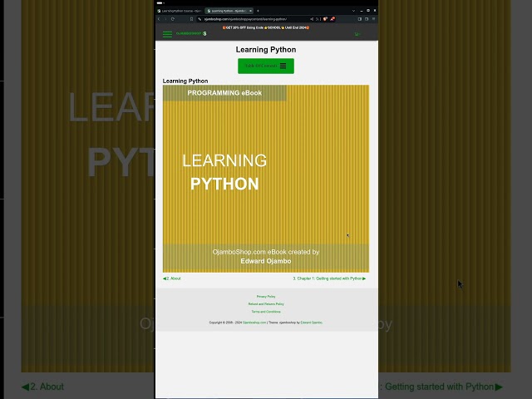Screen dimensions: 532x399
Task: Open Refund and Returns Policy link
Action: 266,304
